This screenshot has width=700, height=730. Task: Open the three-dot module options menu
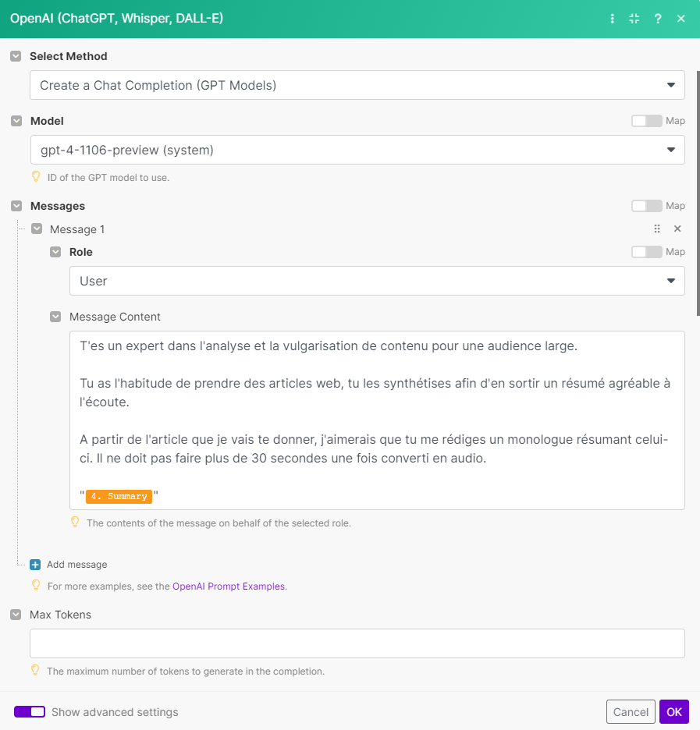[612, 19]
